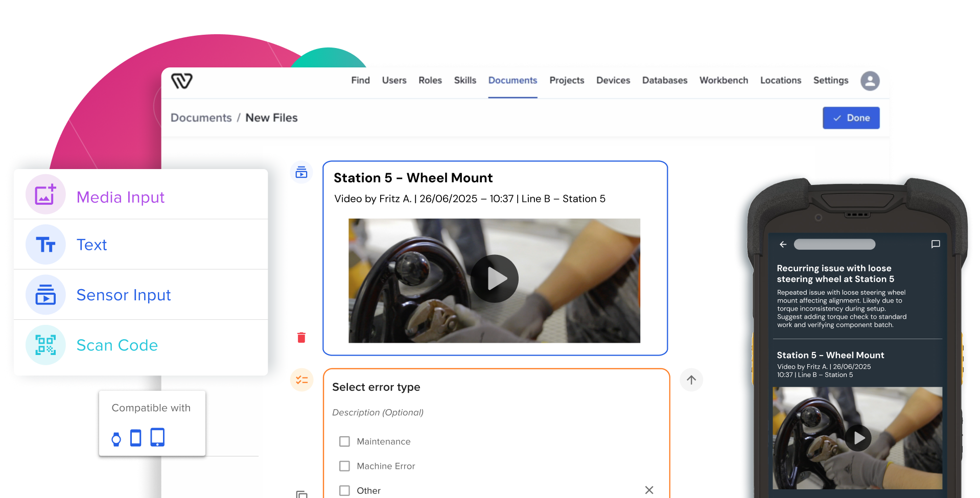
Task: Click the Description (Optional) field
Action: 378,413
